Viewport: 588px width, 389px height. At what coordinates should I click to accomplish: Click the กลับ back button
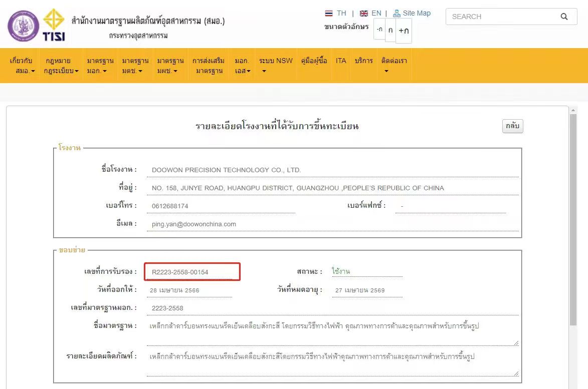click(x=512, y=126)
